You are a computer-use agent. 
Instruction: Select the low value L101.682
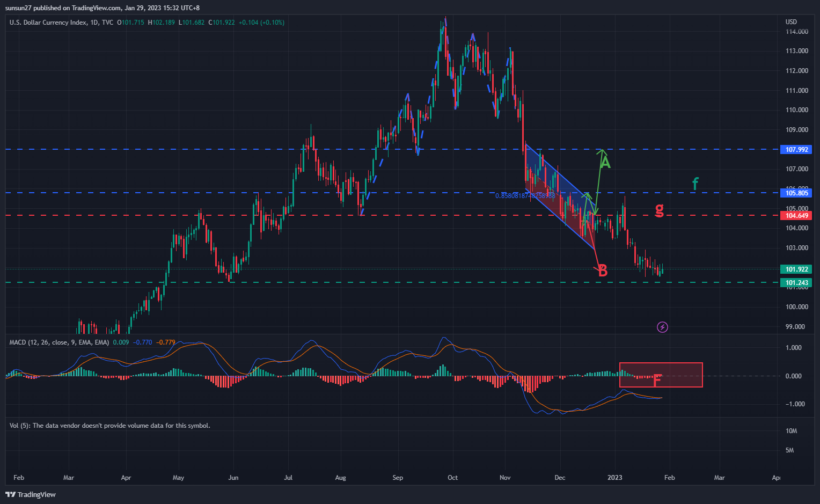[x=191, y=23]
